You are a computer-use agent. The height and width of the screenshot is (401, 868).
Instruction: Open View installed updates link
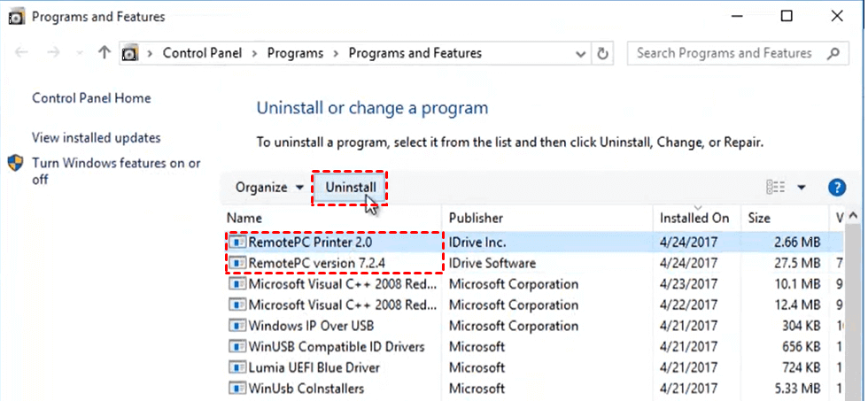(x=97, y=138)
